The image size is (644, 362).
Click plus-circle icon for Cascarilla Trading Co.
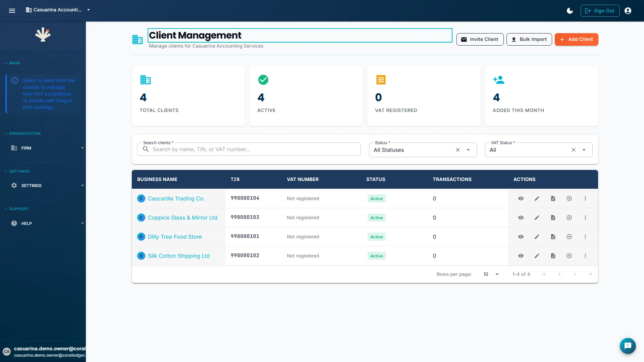click(x=569, y=198)
